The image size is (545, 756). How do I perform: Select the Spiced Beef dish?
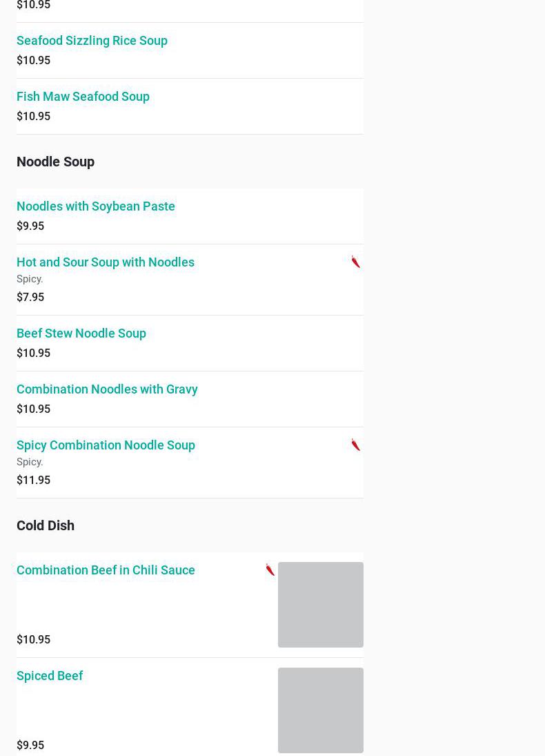[x=50, y=676]
